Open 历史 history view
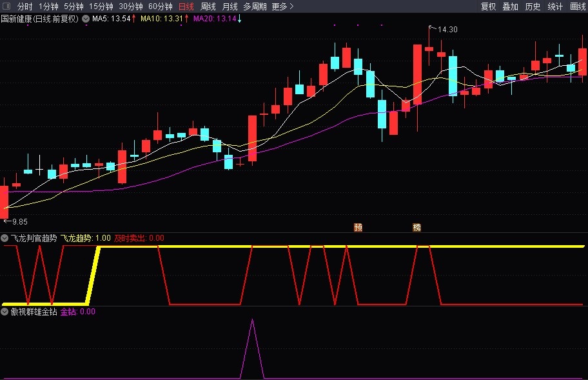588x380 pixels. [533, 6]
